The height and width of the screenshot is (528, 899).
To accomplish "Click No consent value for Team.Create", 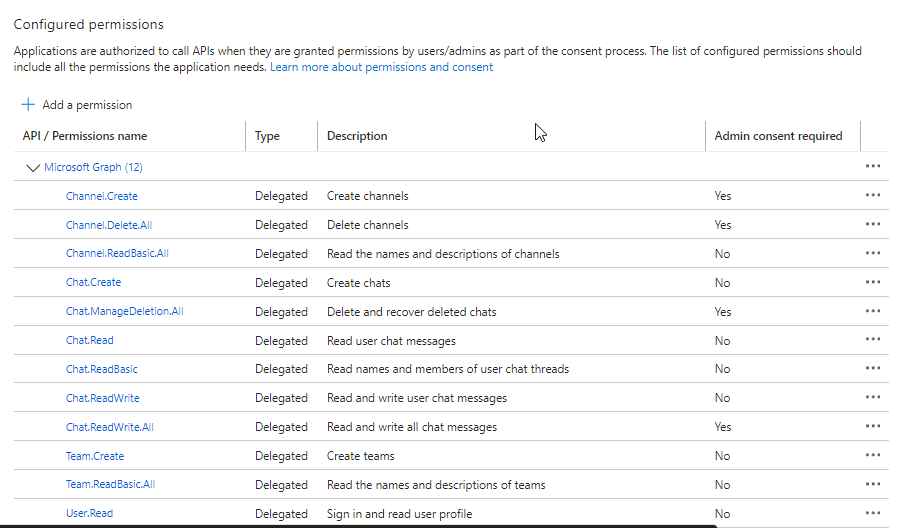I will pos(722,456).
